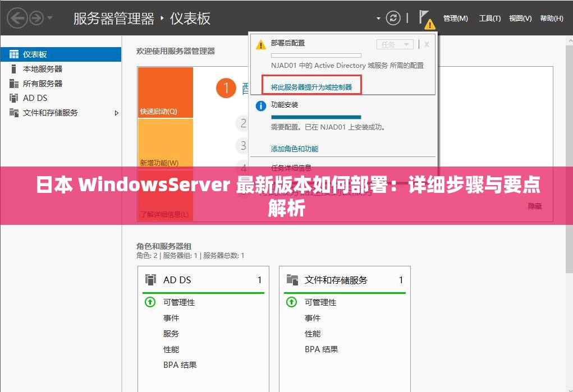Image resolution: width=573 pixels, height=392 pixels.
Task: Click the refresh icon in the title bar
Action: (392, 17)
